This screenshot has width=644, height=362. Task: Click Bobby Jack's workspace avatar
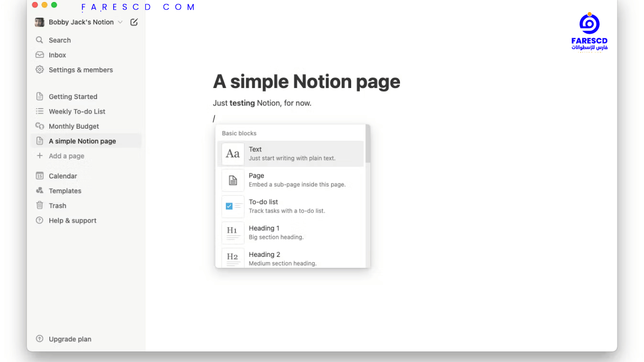click(40, 22)
